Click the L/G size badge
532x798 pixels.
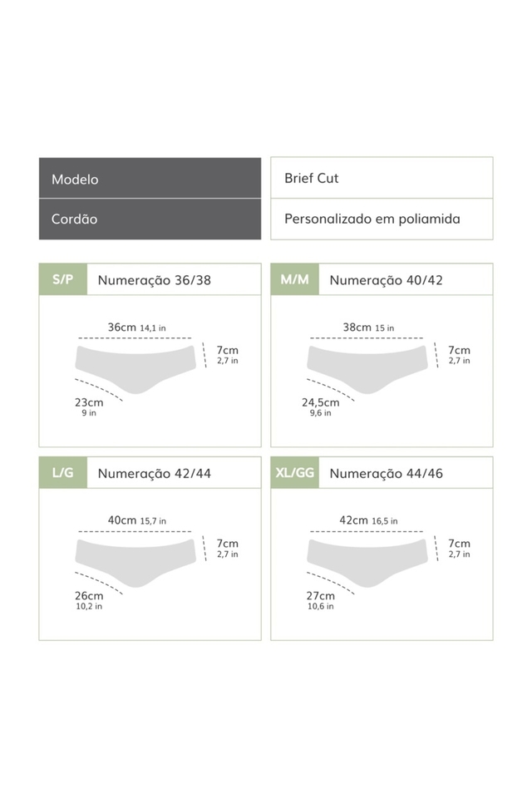[63, 473]
